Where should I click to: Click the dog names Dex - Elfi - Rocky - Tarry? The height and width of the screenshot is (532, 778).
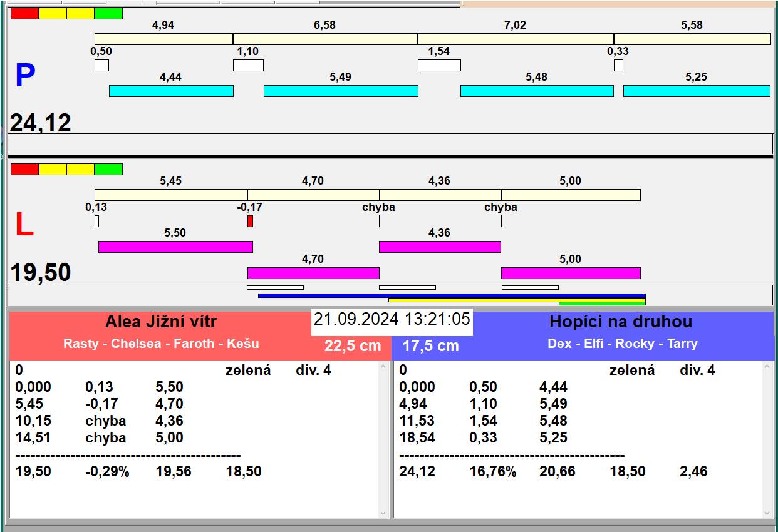pos(622,344)
